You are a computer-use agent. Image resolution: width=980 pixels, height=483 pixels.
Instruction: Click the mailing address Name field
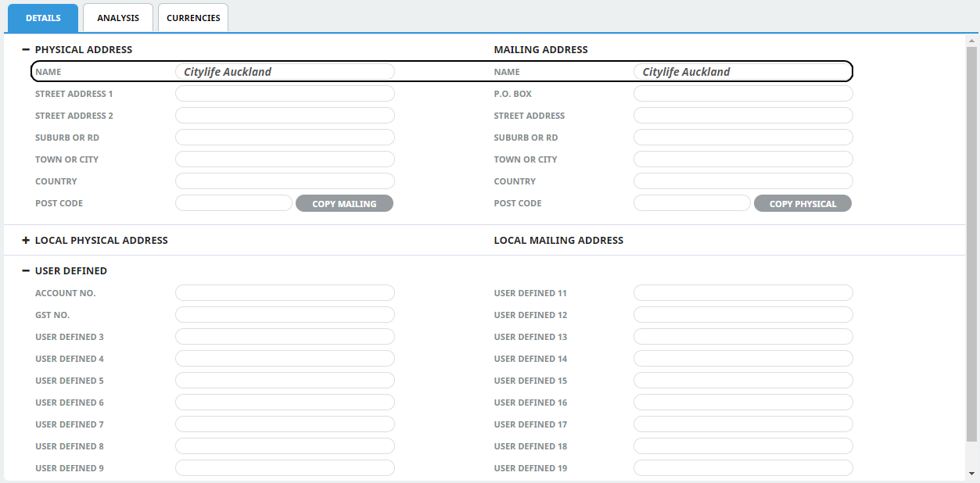pos(743,72)
